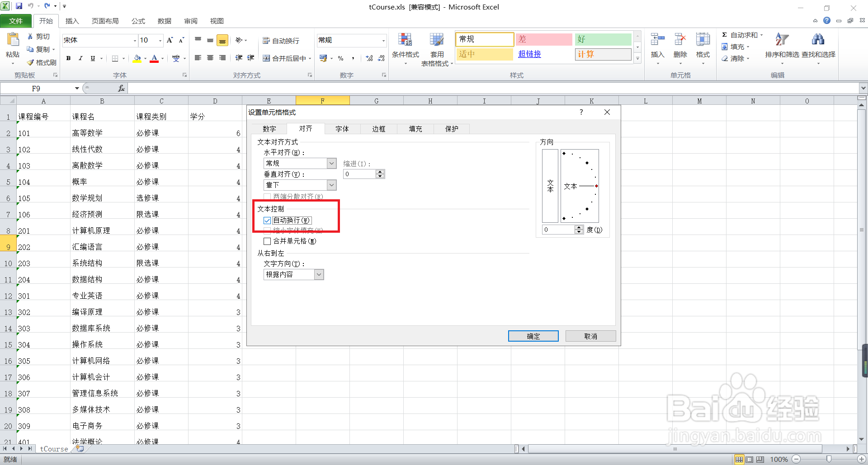Click the 确定 button
Viewport: 868px width, 465px height.
[x=533, y=336]
